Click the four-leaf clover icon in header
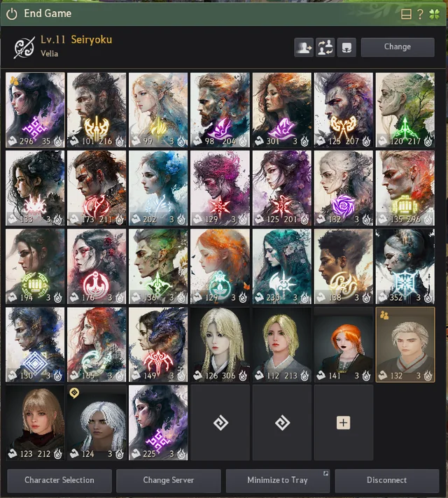 point(434,14)
